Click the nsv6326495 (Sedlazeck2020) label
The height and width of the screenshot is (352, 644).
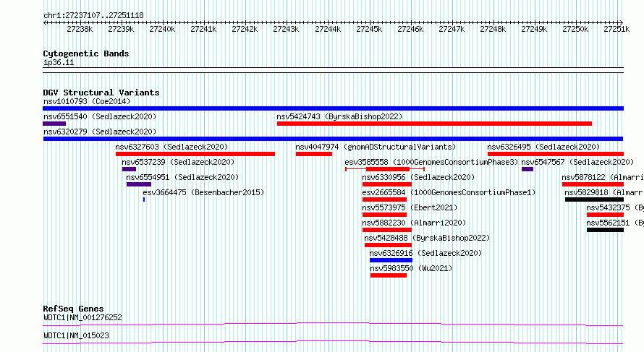coord(544,147)
